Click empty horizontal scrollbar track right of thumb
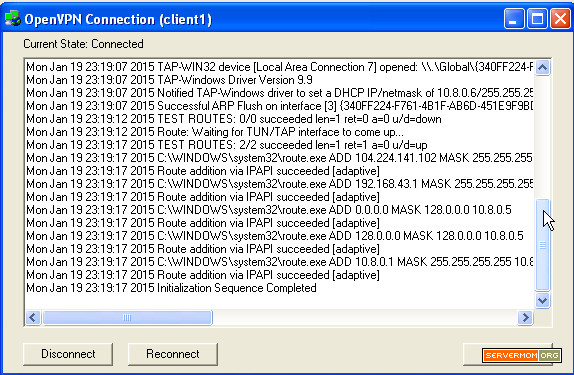This screenshot has width=574, height=375. click(x=365, y=318)
